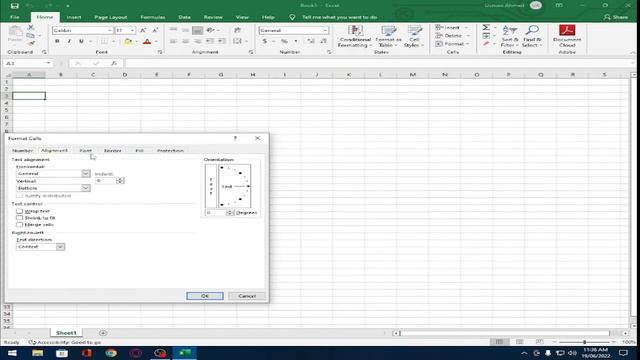The height and width of the screenshot is (360, 640).
Task: Open the font color dropdown arrow
Action: click(x=156, y=41)
